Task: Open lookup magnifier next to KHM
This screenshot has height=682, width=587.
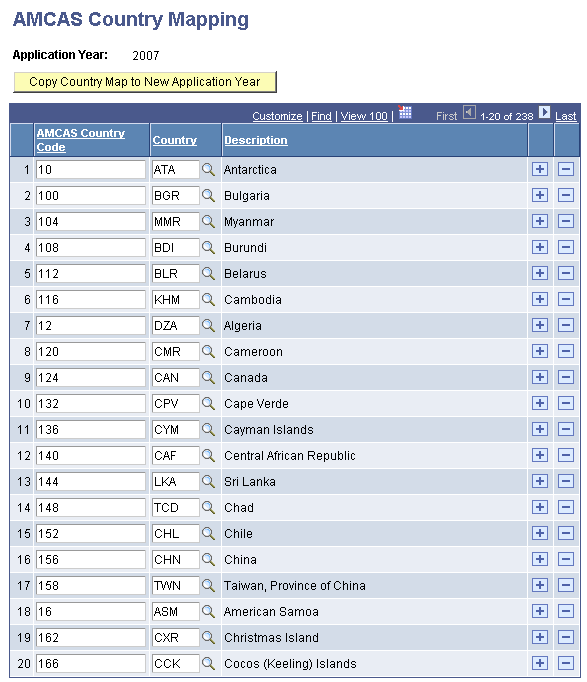Action: pyautogui.click(x=208, y=300)
